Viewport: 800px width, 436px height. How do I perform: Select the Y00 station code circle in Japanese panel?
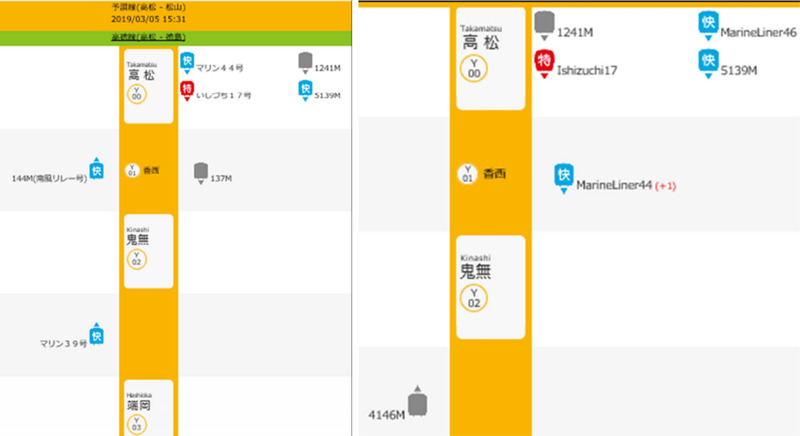(x=137, y=94)
